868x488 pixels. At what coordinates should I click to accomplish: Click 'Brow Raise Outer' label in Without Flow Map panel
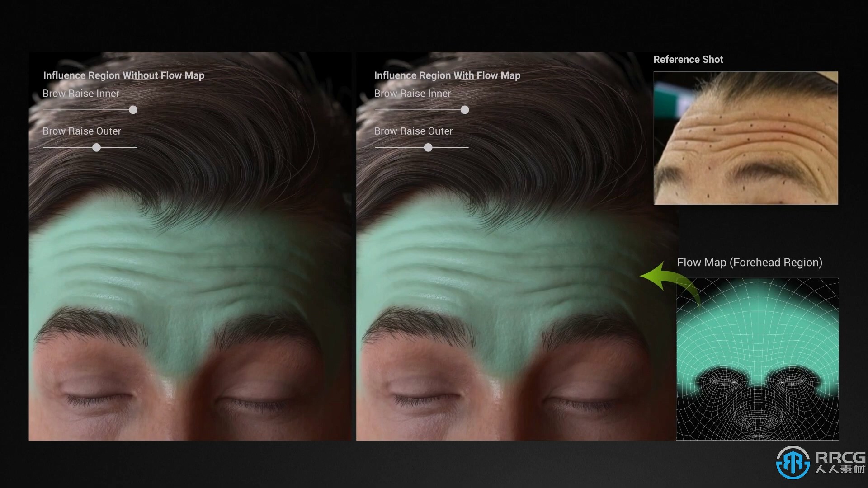pos(82,131)
